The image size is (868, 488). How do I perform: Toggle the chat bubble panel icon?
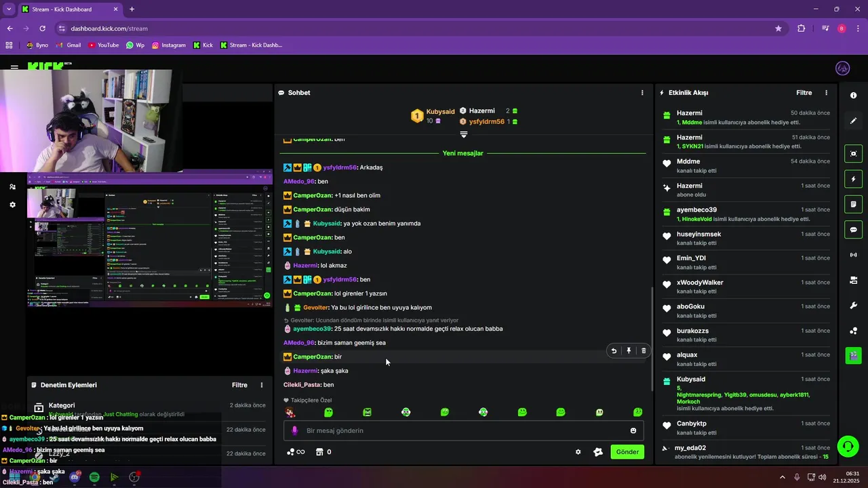[853, 230]
